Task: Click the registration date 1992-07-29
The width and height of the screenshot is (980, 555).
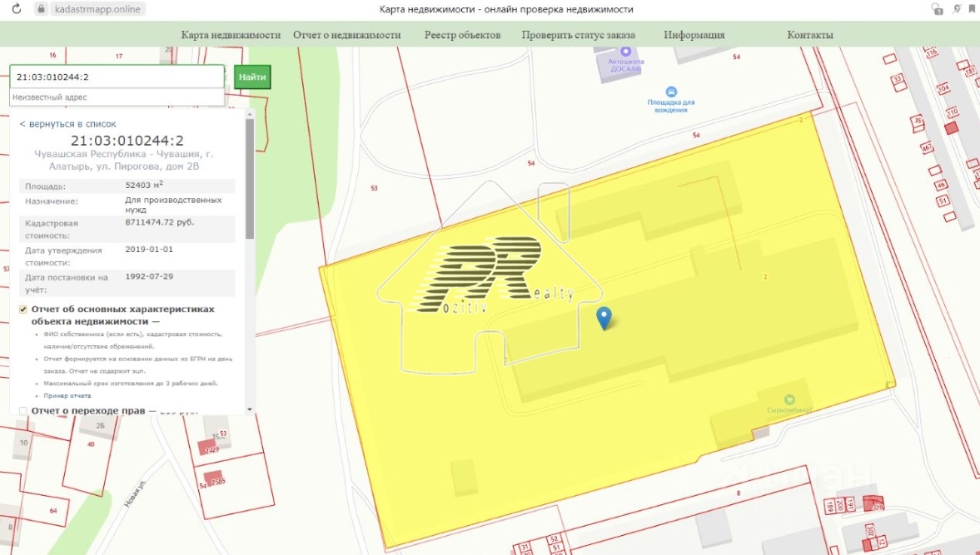Action: (149, 276)
